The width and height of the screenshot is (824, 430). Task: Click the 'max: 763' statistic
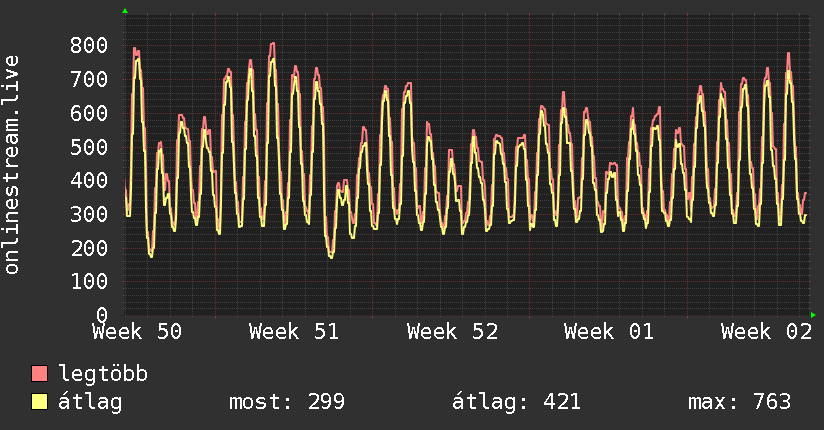[x=739, y=402]
